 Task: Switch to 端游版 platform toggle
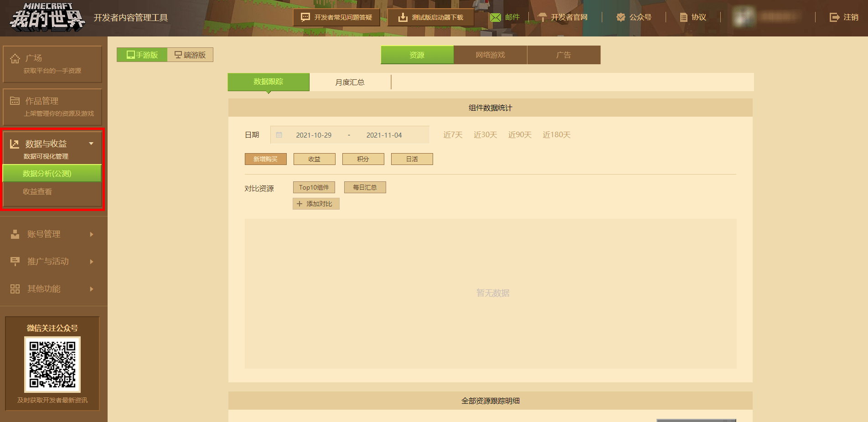[x=190, y=55]
